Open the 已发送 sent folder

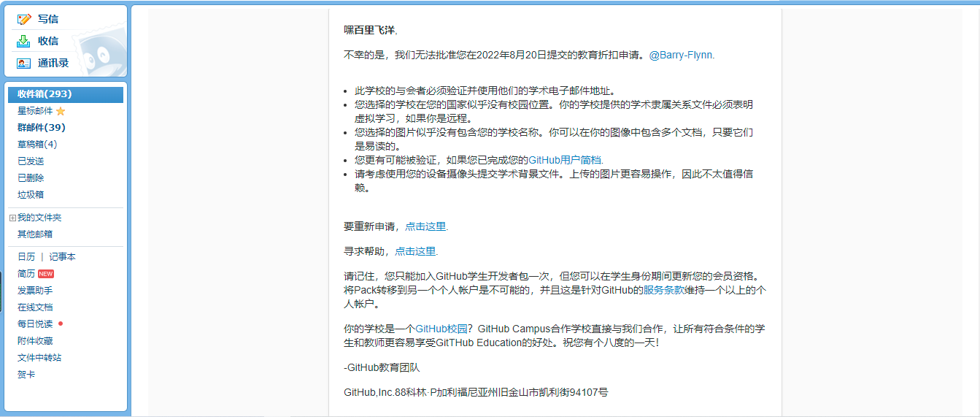[31, 161]
